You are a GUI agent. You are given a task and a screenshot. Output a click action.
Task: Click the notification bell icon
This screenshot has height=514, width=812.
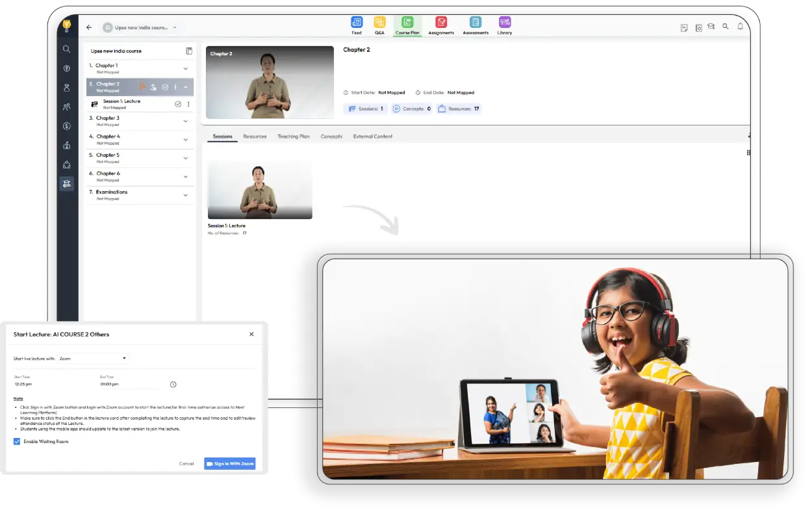click(740, 27)
